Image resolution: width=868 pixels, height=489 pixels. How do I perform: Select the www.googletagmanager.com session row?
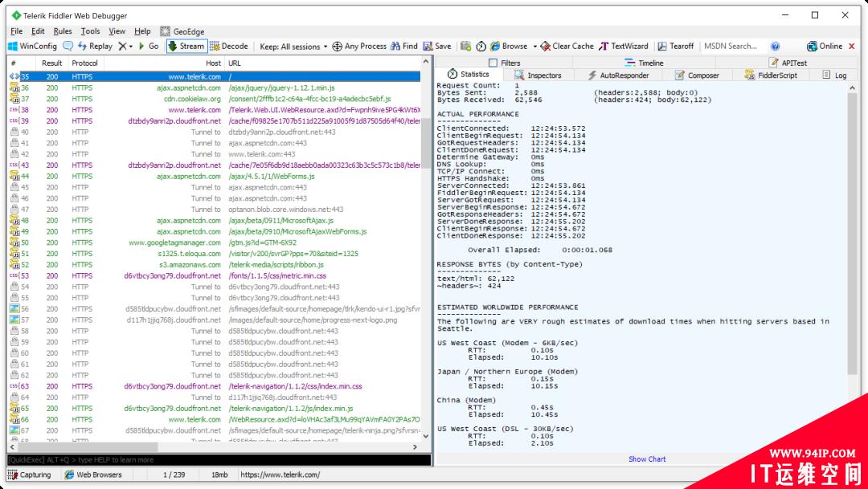tap(215, 242)
